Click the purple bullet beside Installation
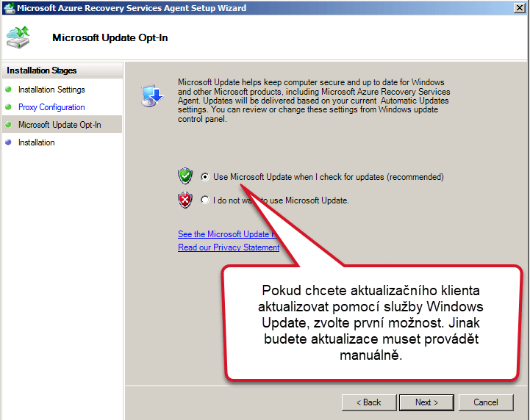The width and height of the screenshot is (530, 420). tap(8, 142)
